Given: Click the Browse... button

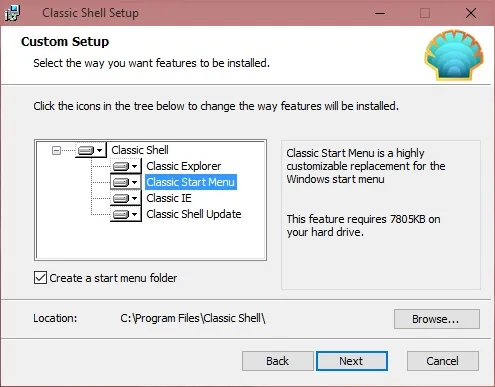Looking at the screenshot, I should click(437, 319).
